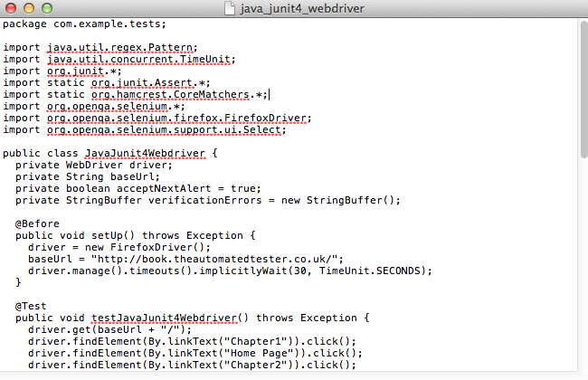Zoom window using green button
Viewport: 588px width, 380px height.
click(47, 8)
